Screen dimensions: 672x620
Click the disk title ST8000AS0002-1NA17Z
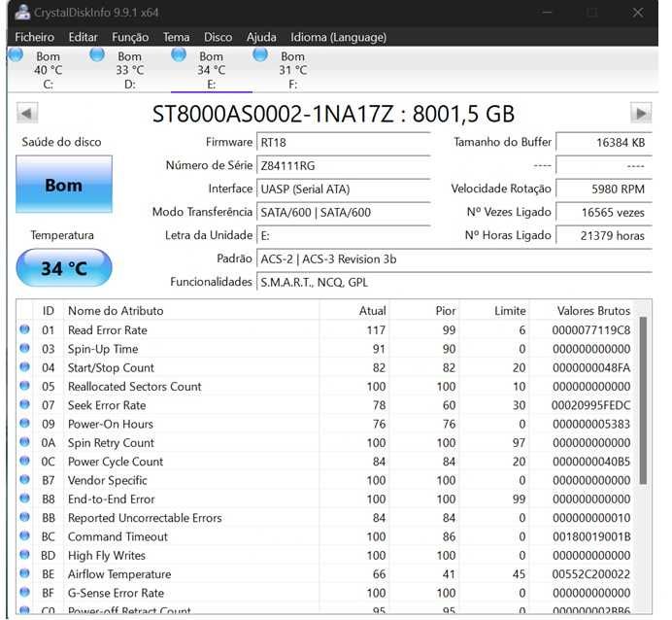point(273,114)
